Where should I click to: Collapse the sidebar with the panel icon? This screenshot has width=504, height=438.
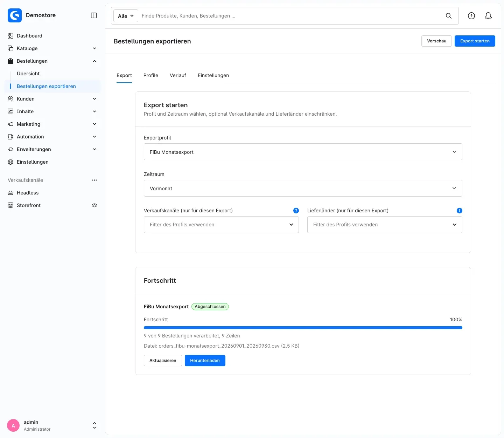tap(94, 15)
